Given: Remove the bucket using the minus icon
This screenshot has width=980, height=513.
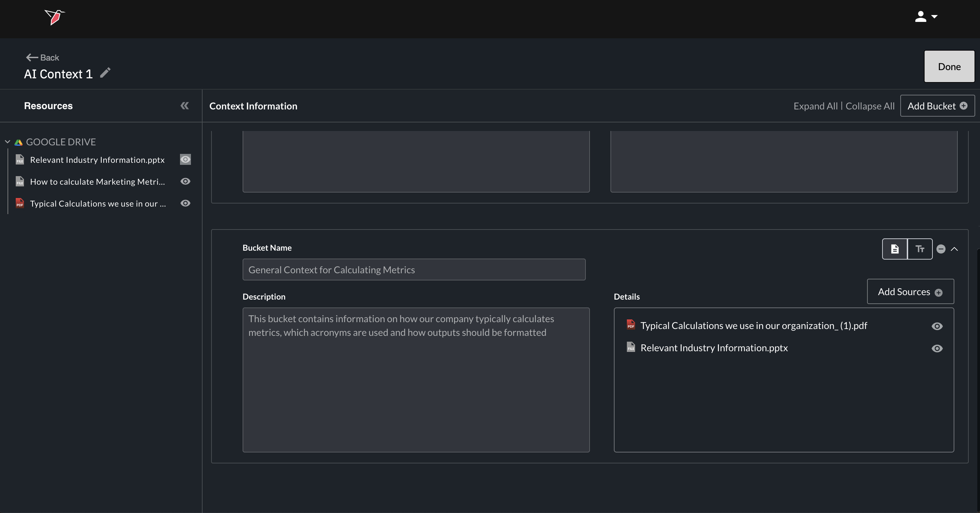Looking at the screenshot, I should (x=941, y=249).
